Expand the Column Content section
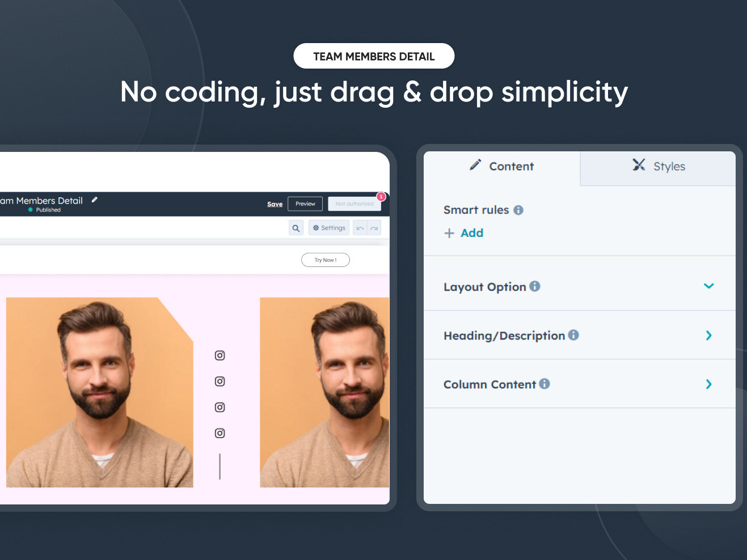Screen dimensions: 747x560 (x=708, y=384)
